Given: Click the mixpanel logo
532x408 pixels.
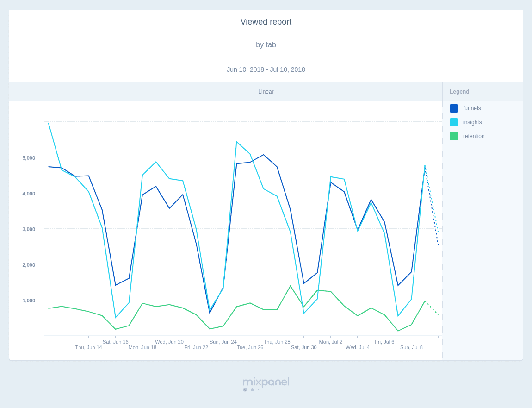Looking at the screenshot, I should click(x=266, y=383).
